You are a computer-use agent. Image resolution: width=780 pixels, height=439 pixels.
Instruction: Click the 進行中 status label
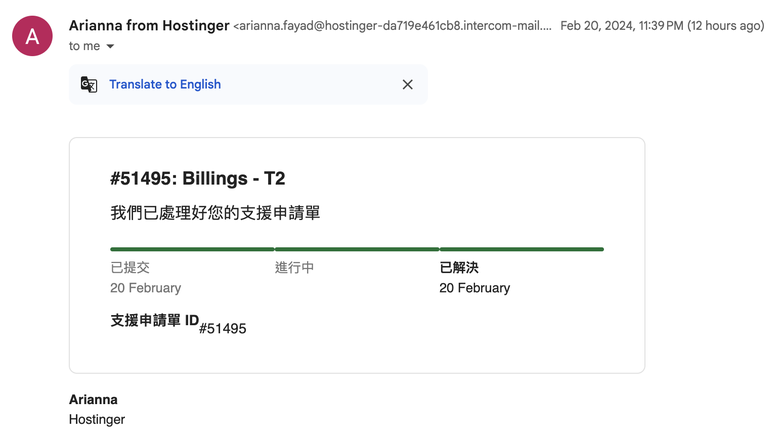pyautogui.click(x=294, y=267)
